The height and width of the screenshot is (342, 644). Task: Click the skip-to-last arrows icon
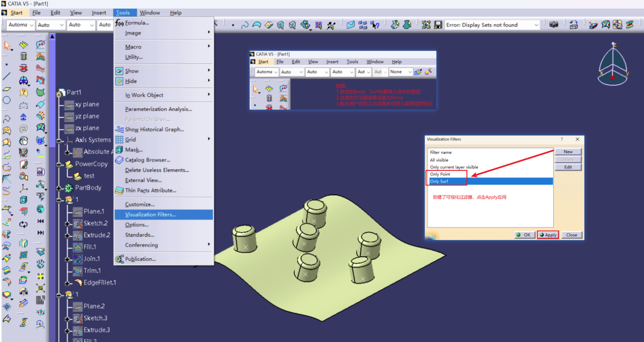pos(41,233)
